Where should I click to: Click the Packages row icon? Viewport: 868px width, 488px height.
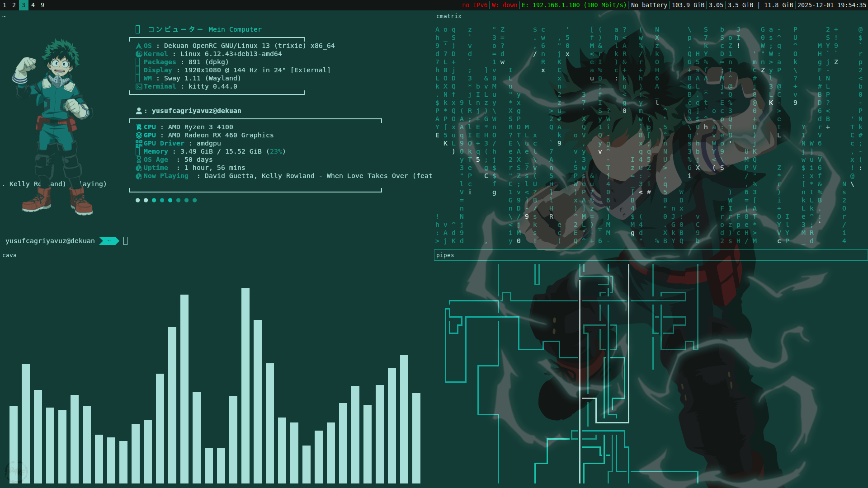pyautogui.click(x=138, y=62)
